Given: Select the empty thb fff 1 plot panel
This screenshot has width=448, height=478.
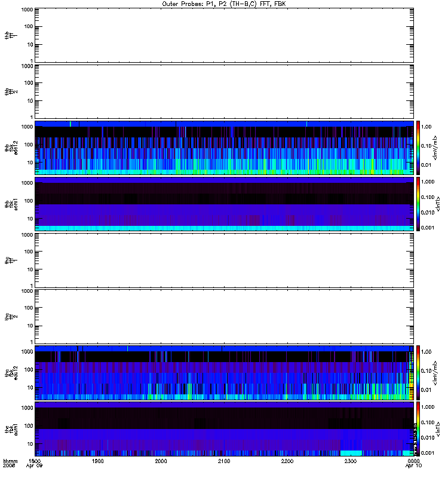Looking at the screenshot, I should click(x=225, y=35).
